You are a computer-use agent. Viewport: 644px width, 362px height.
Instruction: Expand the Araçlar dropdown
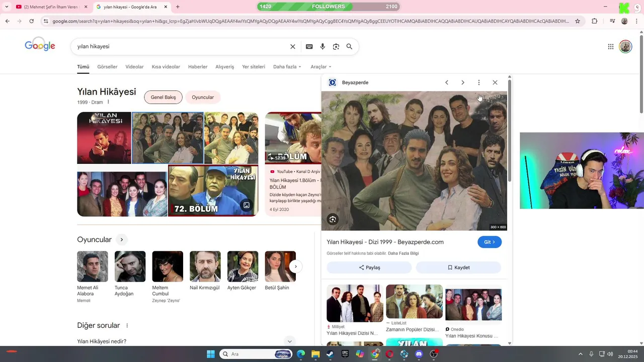(x=321, y=67)
